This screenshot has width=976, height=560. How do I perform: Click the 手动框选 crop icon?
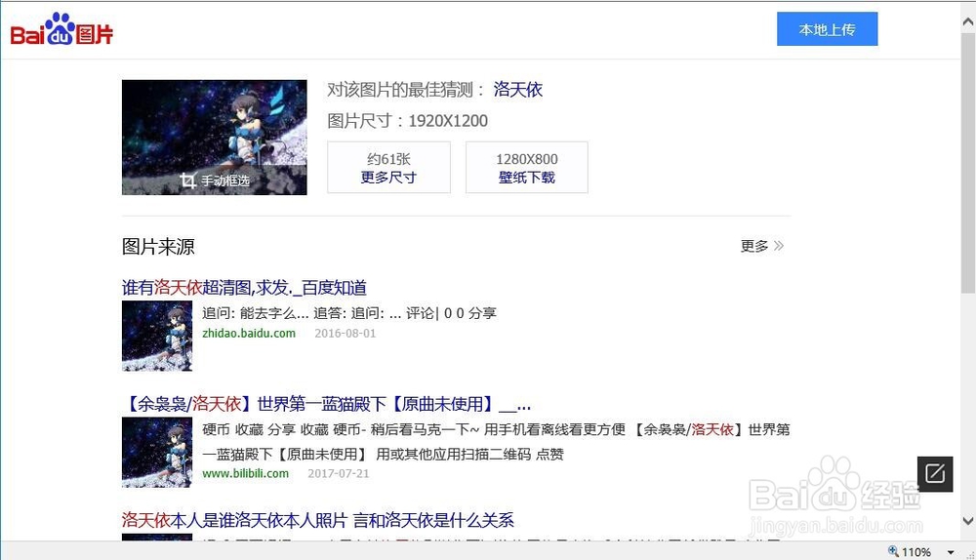[x=188, y=180]
